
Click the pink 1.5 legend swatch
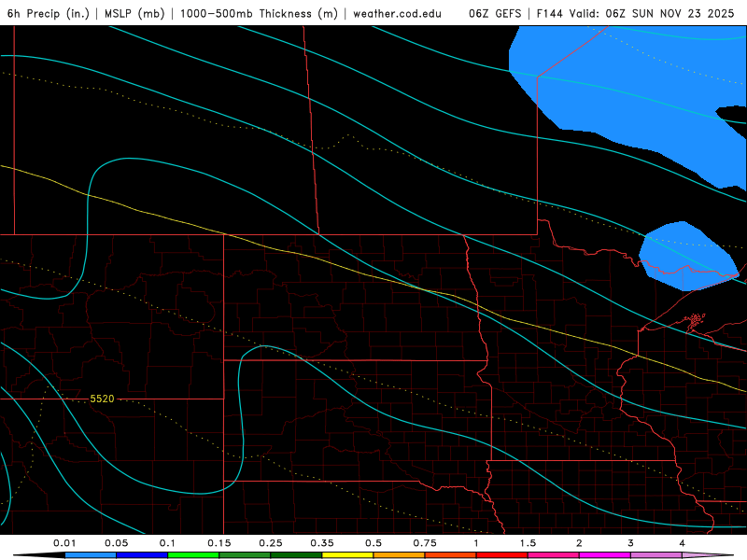coord(554,555)
